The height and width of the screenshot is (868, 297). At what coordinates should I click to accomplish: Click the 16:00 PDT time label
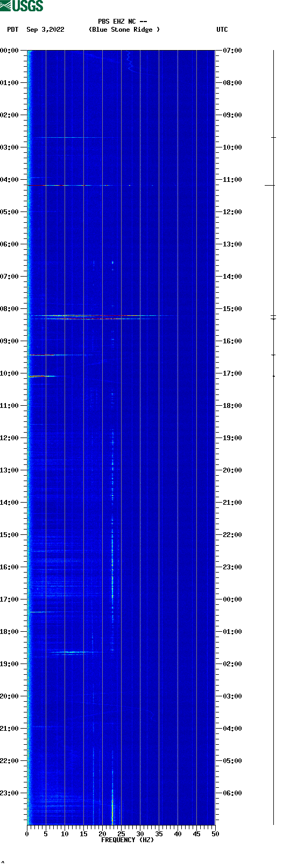click(x=10, y=567)
